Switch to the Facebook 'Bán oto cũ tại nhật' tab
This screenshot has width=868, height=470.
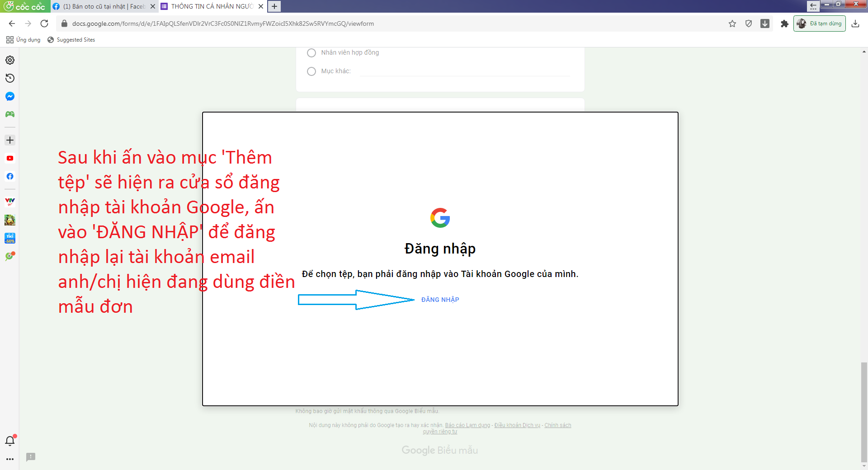pyautogui.click(x=104, y=6)
